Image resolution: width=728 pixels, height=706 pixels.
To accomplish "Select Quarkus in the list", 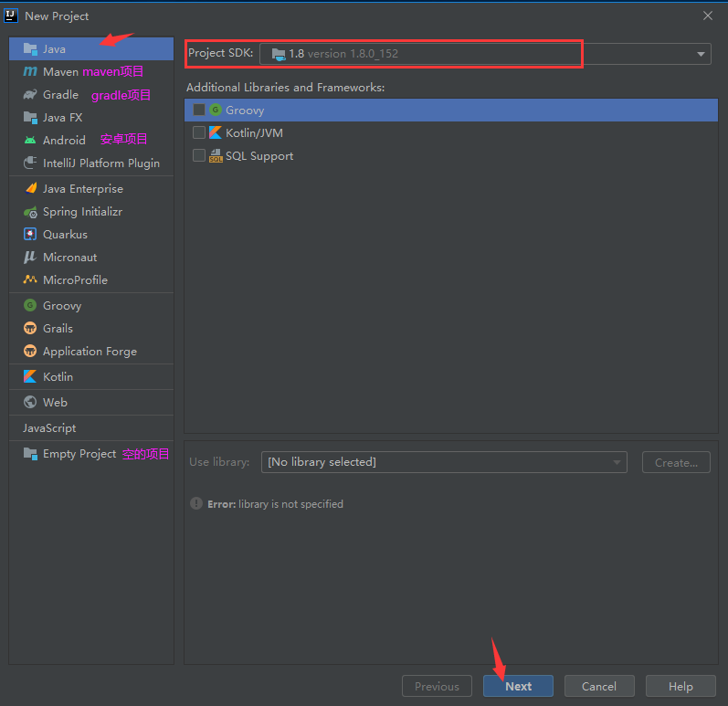I will [x=91, y=234].
